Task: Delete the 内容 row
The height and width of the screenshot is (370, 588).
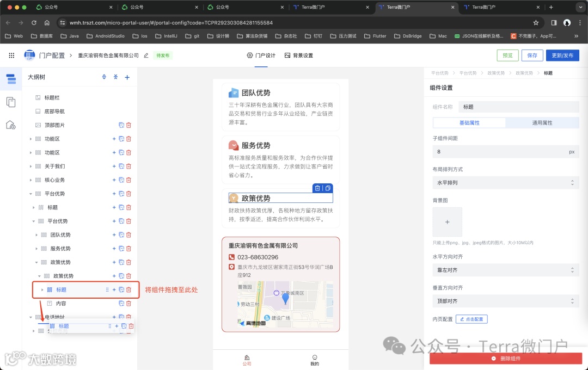Action: coord(128,303)
